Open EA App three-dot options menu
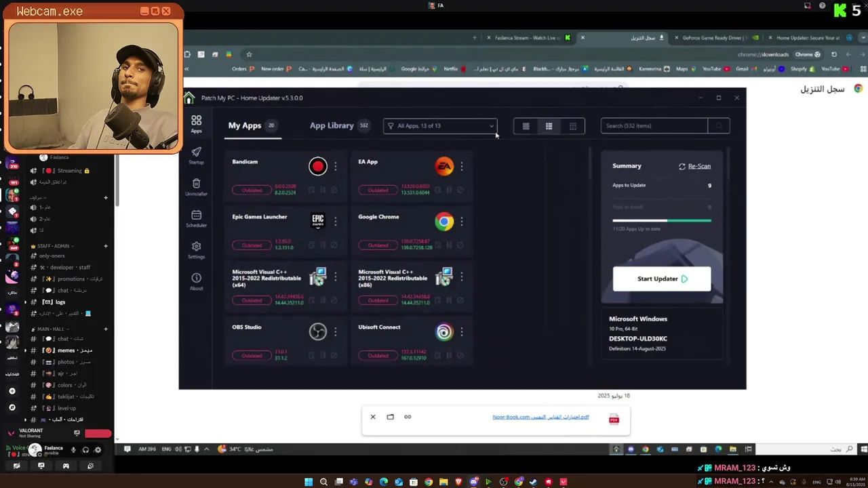The height and width of the screenshot is (488, 868). click(462, 166)
